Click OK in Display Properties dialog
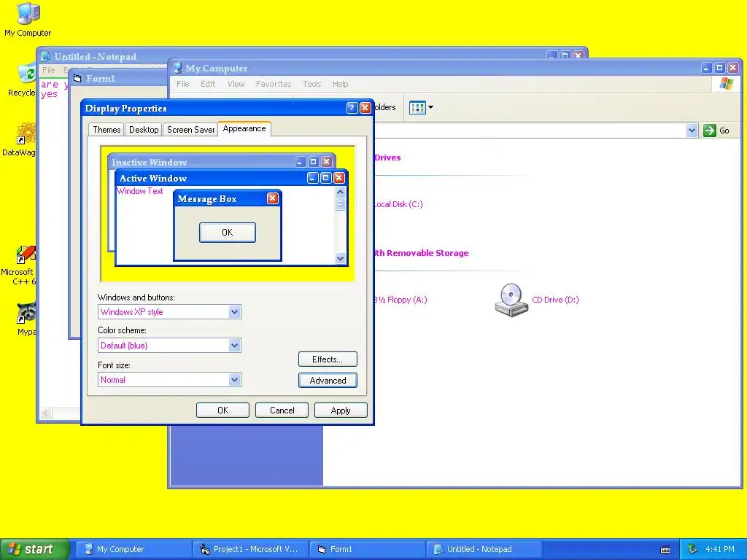The height and width of the screenshot is (560, 747). click(222, 410)
